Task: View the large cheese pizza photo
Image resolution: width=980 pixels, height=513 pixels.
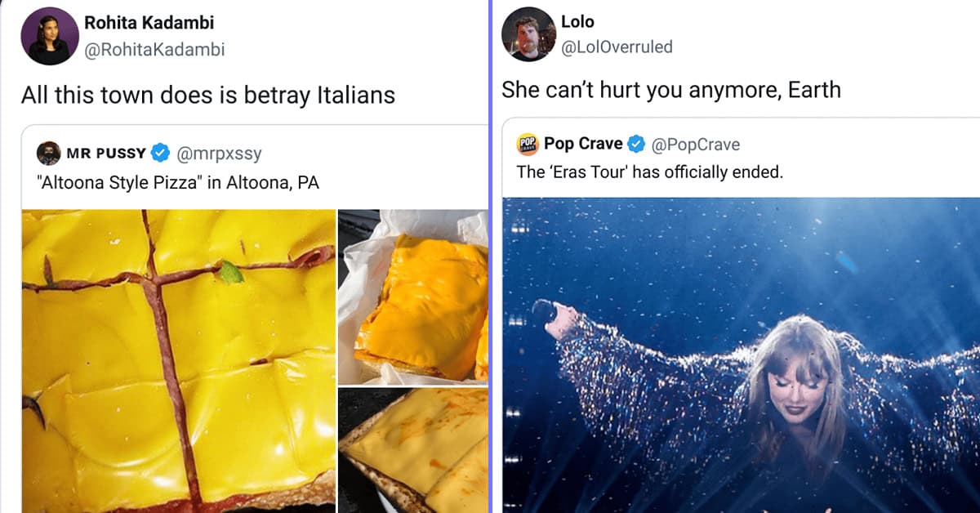Action: point(178,361)
